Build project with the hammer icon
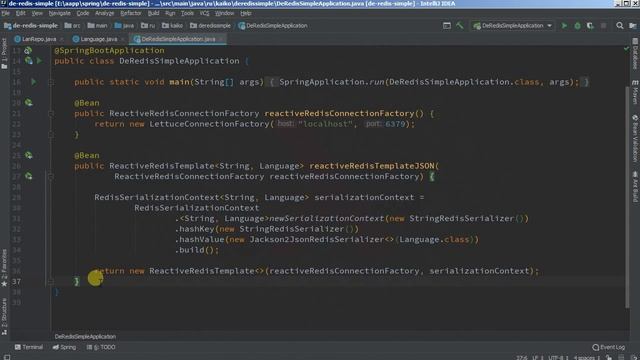Screen dimensions: 640x360 (460, 26)
